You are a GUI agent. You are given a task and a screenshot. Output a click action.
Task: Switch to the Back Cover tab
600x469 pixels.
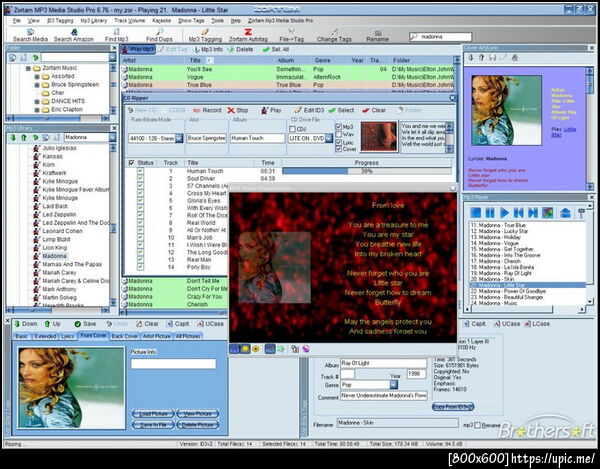click(124, 336)
